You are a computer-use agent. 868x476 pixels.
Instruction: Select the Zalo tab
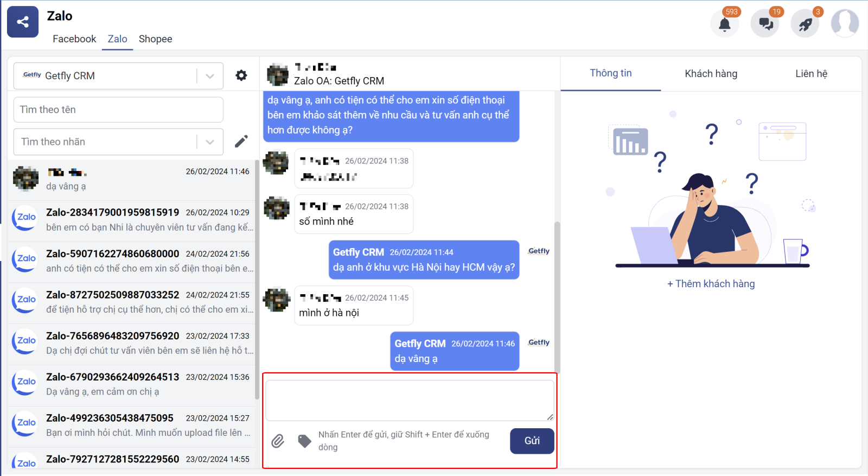pyautogui.click(x=117, y=39)
